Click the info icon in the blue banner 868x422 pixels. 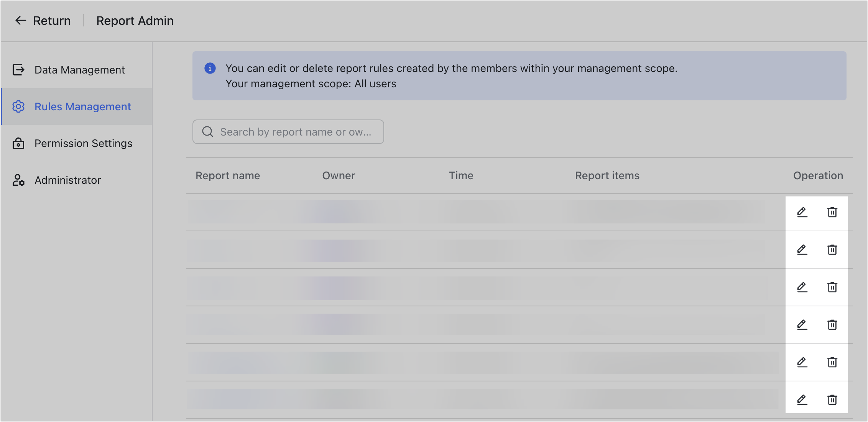click(x=210, y=69)
